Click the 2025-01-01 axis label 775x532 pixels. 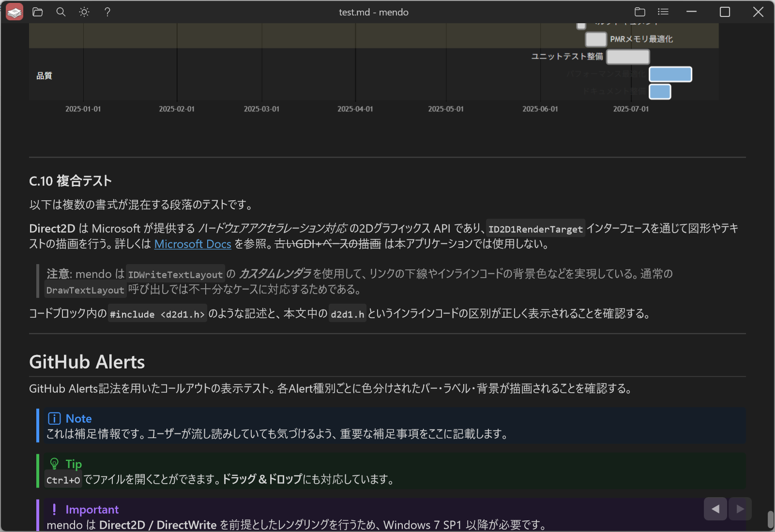[83, 109]
